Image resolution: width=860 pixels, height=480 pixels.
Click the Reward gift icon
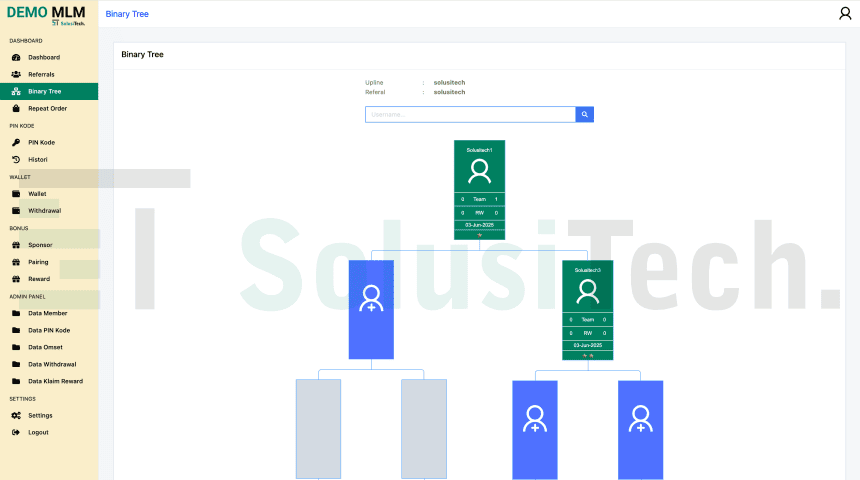16,279
